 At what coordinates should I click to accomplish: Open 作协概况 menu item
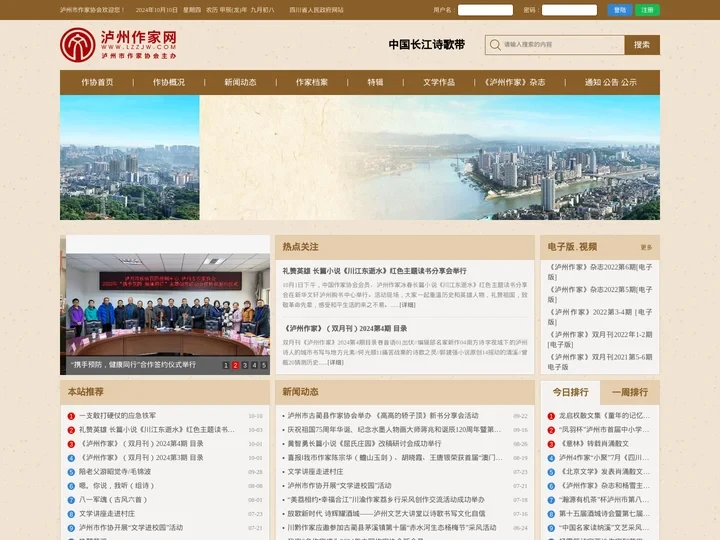click(x=169, y=82)
